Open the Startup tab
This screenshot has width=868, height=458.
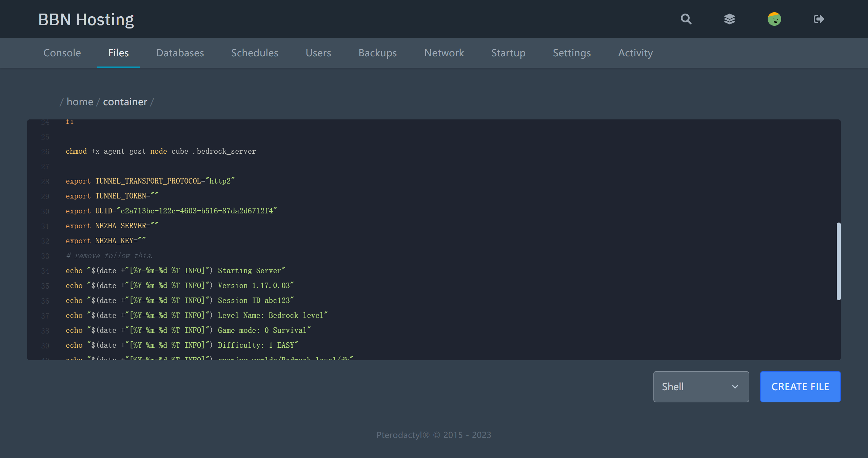[x=508, y=53]
